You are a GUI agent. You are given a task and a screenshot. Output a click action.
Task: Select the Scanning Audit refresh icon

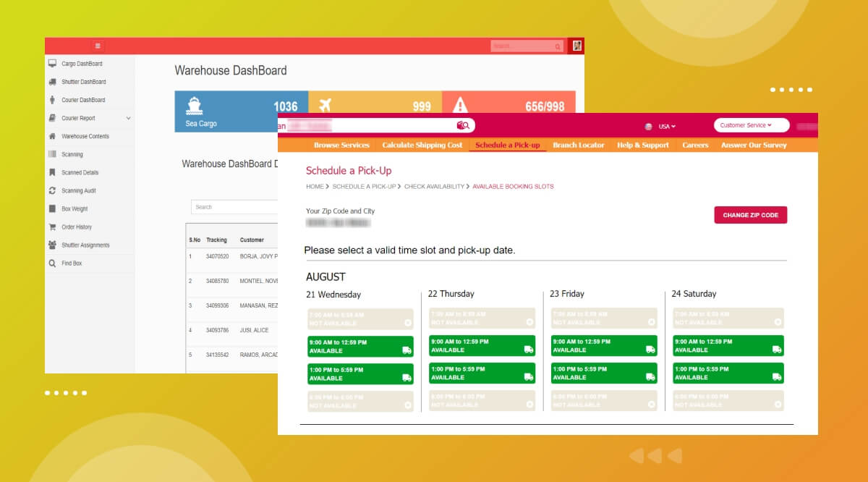[x=51, y=190]
